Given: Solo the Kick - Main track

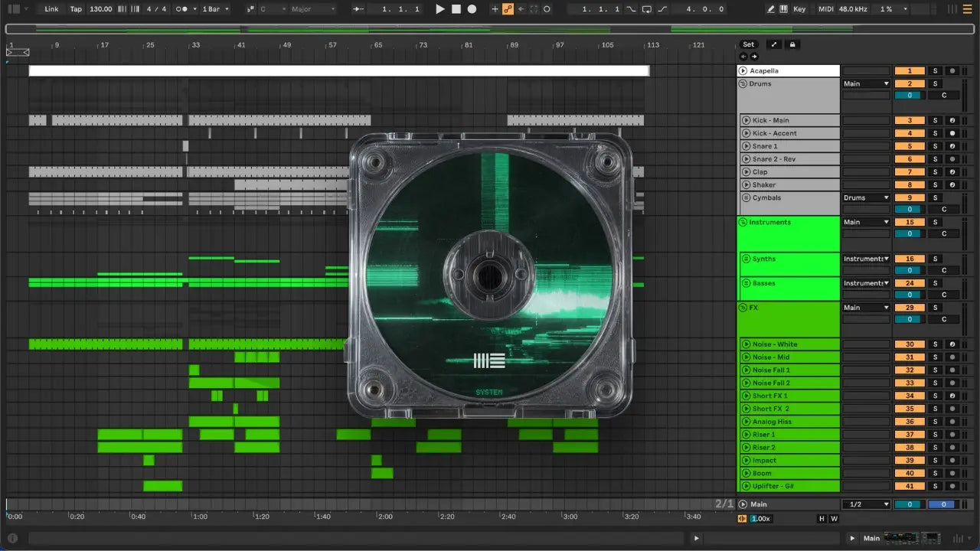Looking at the screenshot, I should pyautogui.click(x=934, y=120).
